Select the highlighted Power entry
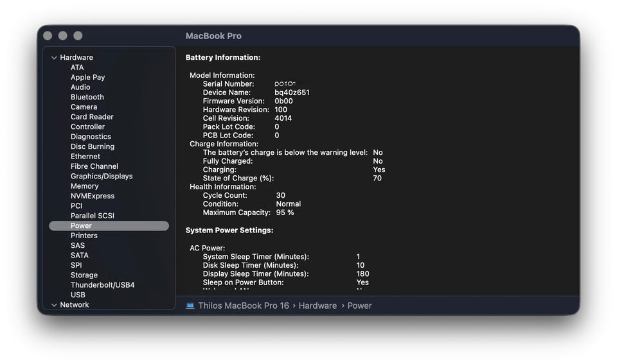 109,225
